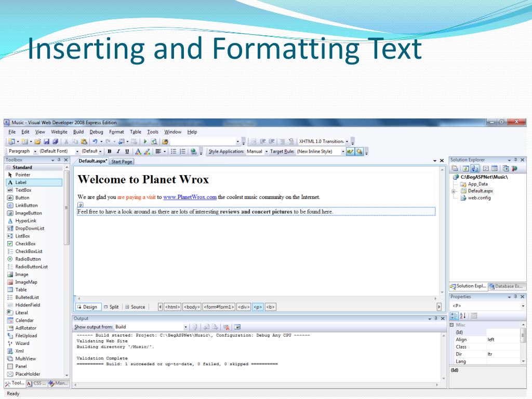Open the Paragraph block format dropdown
The height and width of the screenshot is (399, 532).
point(35,152)
